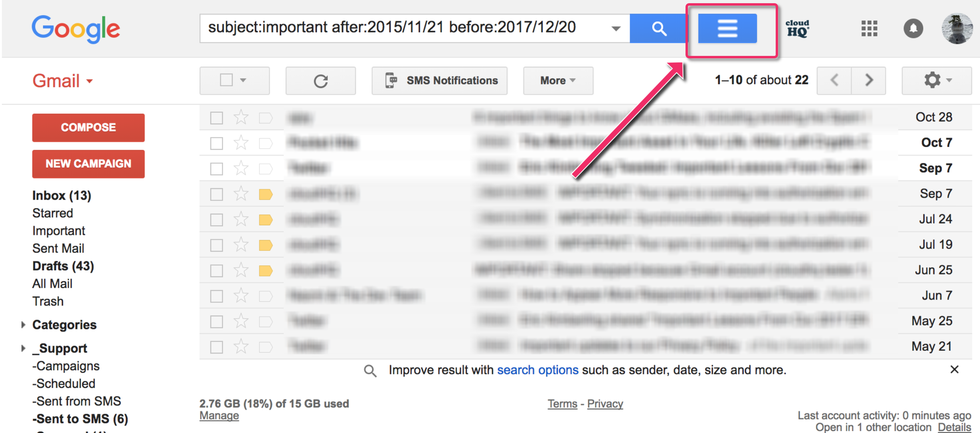This screenshot has width=980, height=433.
Task: Expand the _Support label
Action: 23,348
